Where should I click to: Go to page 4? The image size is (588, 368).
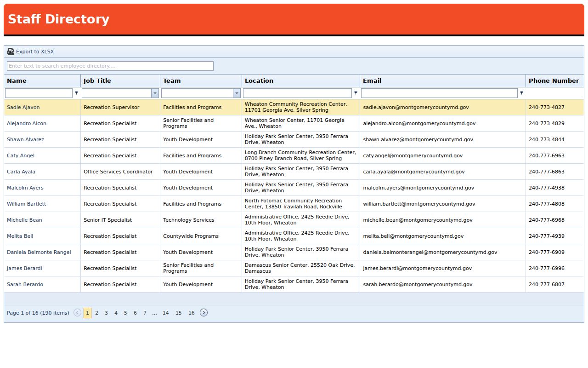coord(116,313)
